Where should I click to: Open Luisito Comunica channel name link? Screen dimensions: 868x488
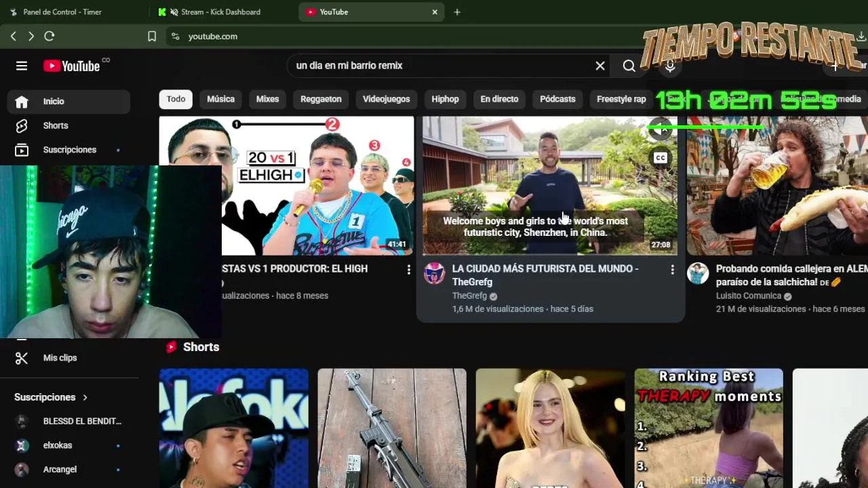pyautogui.click(x=749, y=296)
